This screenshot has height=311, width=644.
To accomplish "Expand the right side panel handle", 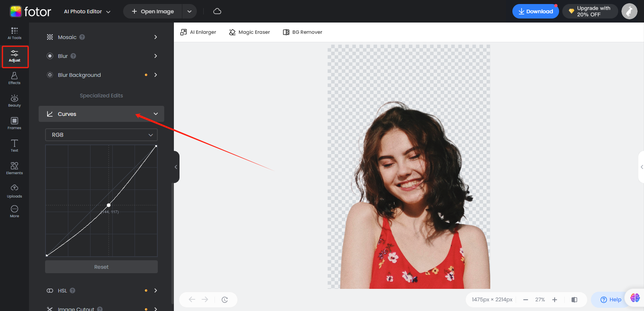I will tap(642, 167).
